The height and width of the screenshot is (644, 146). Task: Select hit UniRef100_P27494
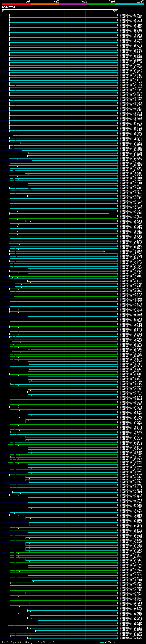point(131,63)
